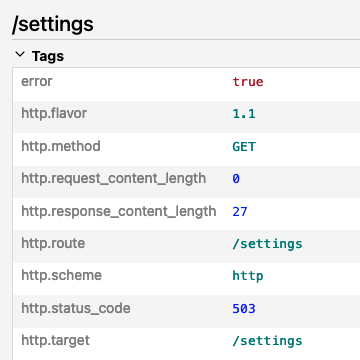Click the http.status_code tag key
Screen dimensions: 360x360
[76, 309]
